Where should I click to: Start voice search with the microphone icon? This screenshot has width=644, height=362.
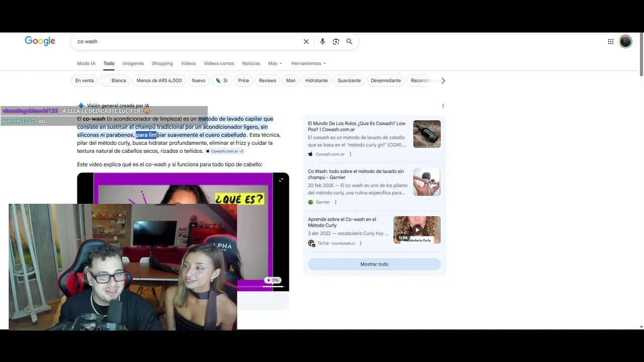click(x=323, y=42)
